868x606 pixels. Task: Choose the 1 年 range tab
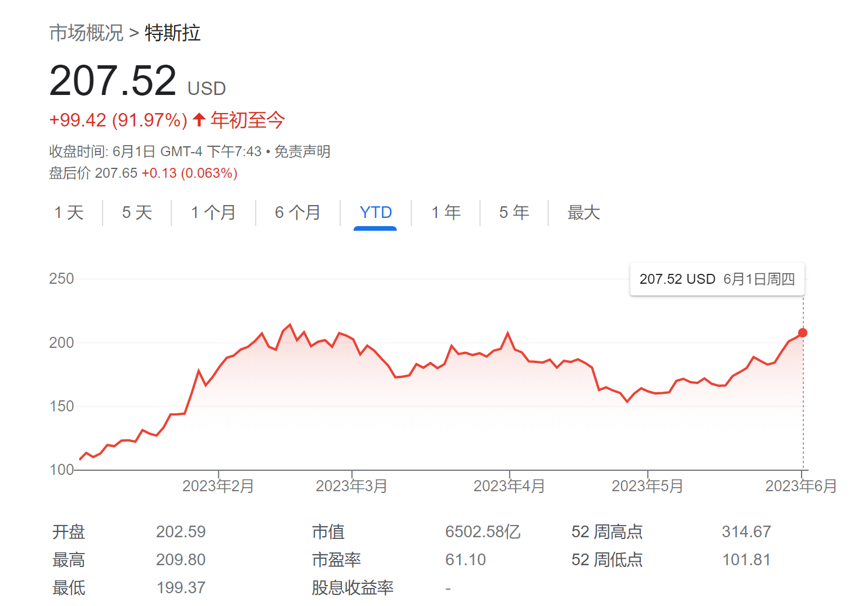446,213
